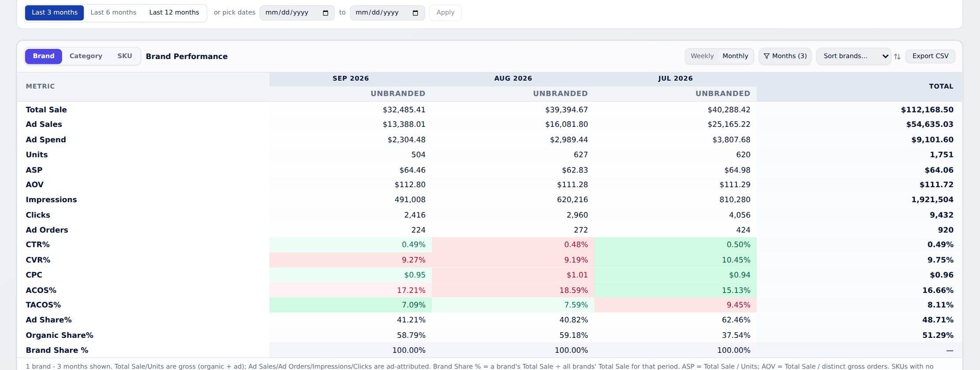980x370 pixels.
Task: Click the Apply button
Action: point(445,13)
